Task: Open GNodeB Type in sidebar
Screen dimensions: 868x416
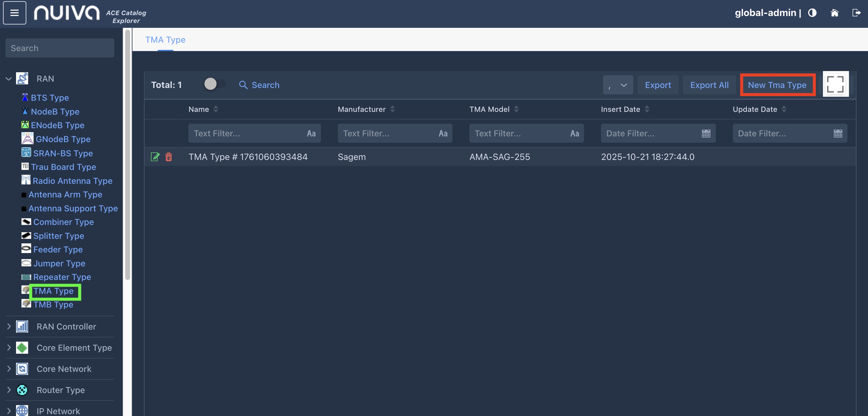Action: pos(63,139)
